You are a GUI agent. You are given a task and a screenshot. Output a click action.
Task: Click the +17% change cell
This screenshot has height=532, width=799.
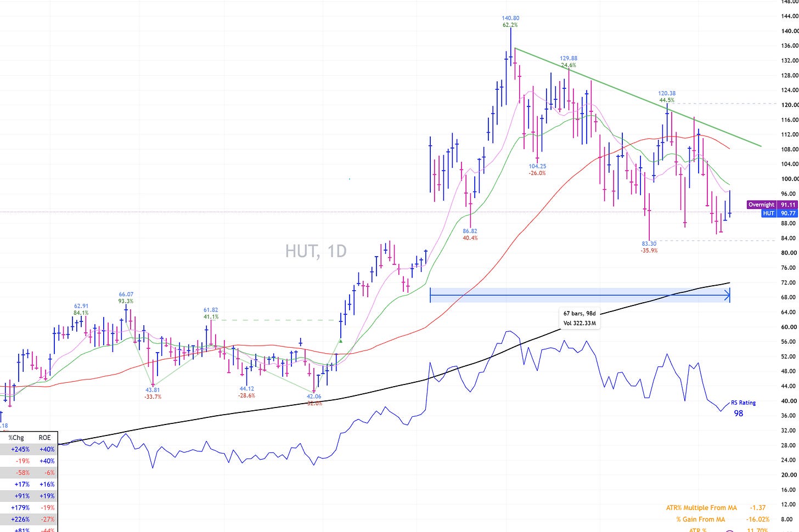22,484
